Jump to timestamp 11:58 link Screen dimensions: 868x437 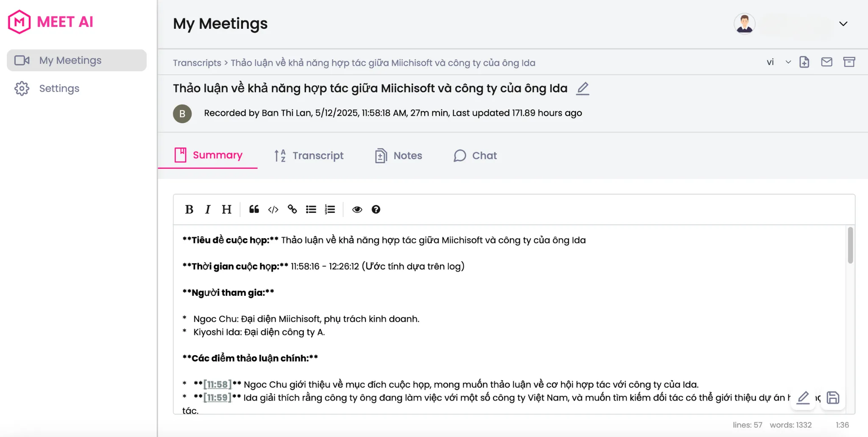217,384
